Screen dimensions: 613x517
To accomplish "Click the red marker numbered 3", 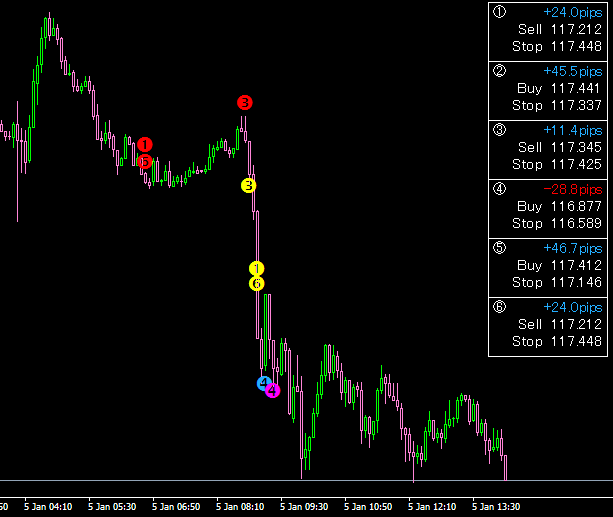I will click(x=245, y=102).
